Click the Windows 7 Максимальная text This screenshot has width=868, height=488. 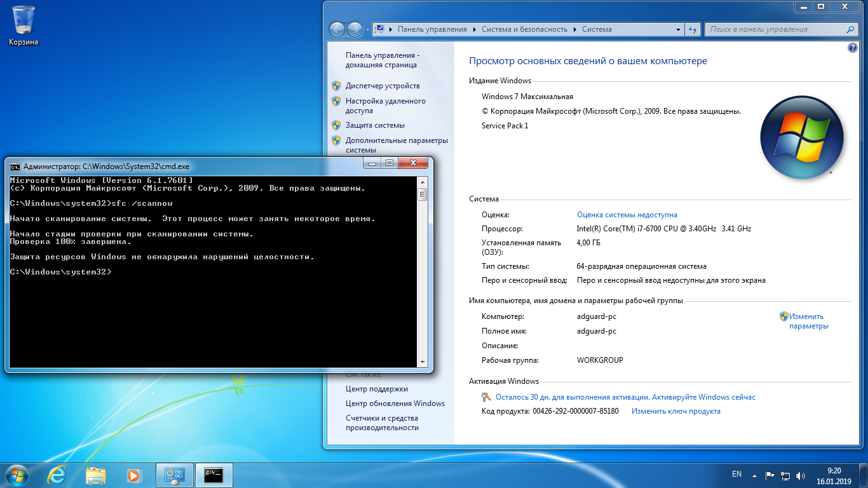point(527,97)
